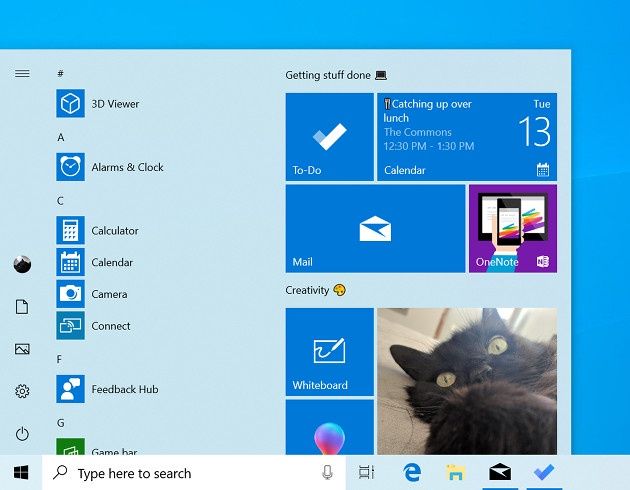Click the search magnifier icon

pos(60,472)
